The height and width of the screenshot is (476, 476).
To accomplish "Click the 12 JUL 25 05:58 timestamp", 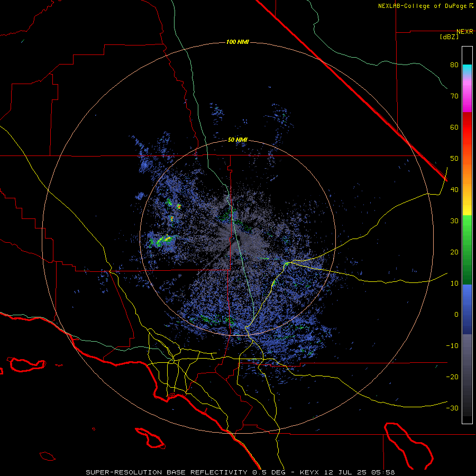I will tap(360, 472).
